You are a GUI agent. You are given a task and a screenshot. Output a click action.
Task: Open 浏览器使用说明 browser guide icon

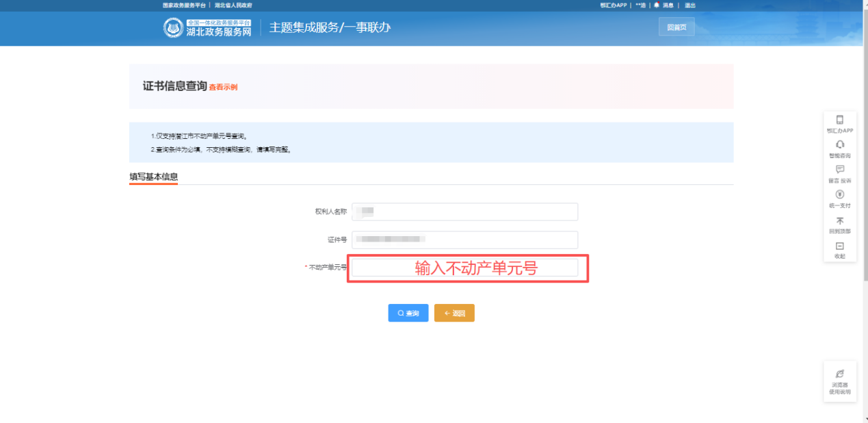pyautogui.click(x=839, y=374)
